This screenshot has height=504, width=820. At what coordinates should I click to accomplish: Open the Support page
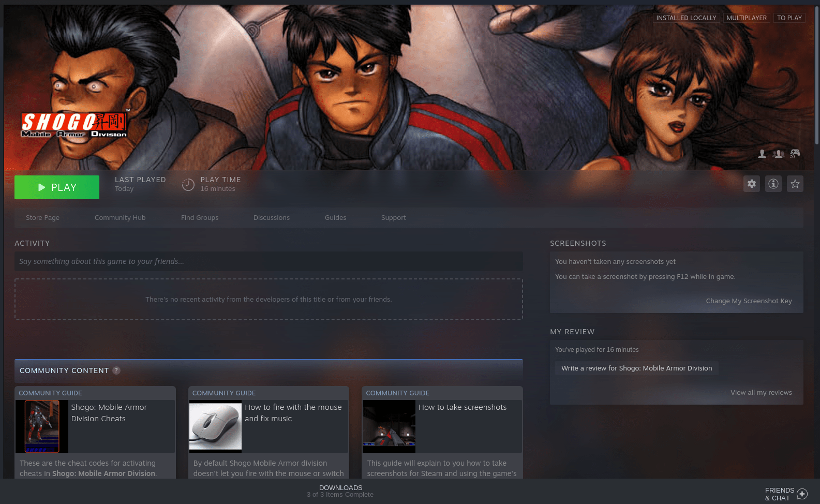[394, 218]
